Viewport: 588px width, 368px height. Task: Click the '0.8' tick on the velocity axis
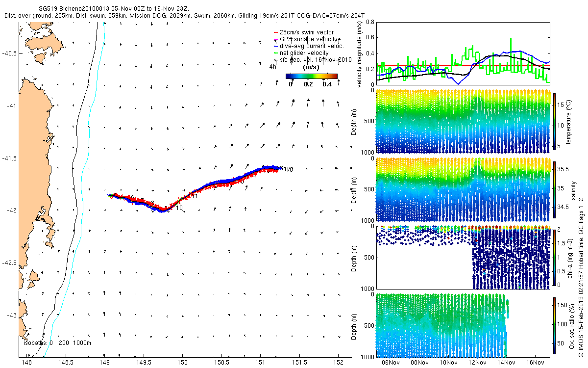tap(369, 22)
